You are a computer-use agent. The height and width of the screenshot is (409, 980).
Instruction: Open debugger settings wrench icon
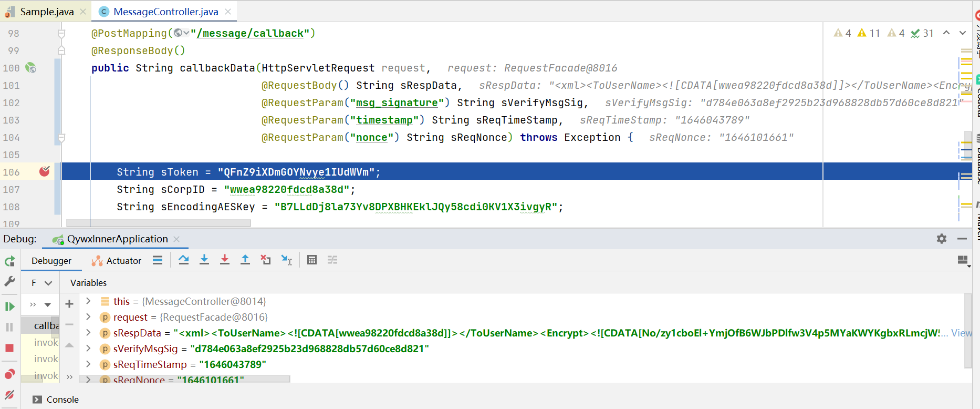coord(9,282)
